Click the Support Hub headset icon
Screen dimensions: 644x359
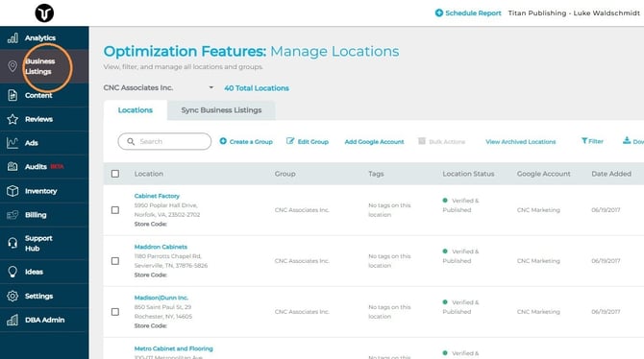tap(12, 243)
